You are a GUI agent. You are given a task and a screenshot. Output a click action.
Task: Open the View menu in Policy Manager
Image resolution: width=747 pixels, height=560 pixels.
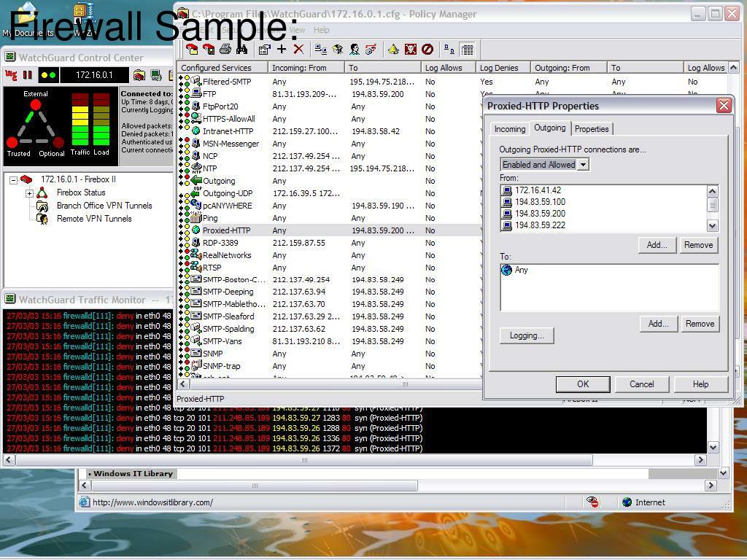point(296,29)
